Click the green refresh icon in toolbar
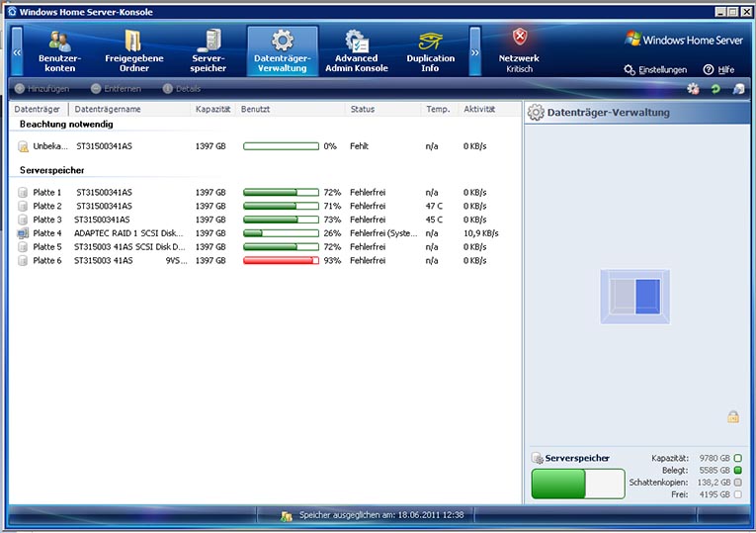The width and height of the screenshot is (756, 533). click(715, 89)
